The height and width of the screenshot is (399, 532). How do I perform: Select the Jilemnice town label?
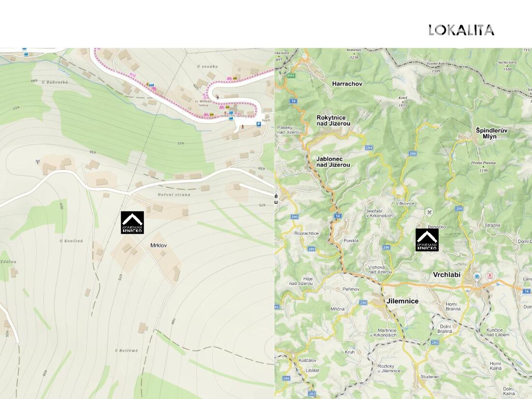coord(403,301)
